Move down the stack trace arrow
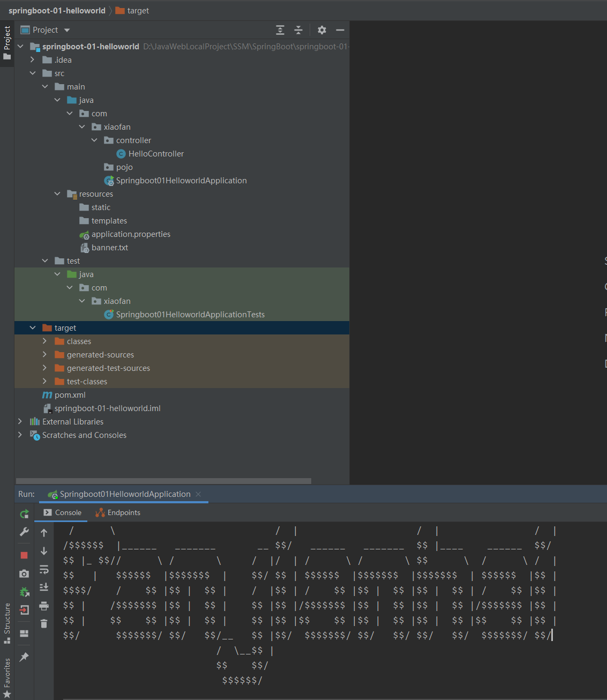Image resolution: width=607 pixels, height=700 pixels. pyautogui.click(x=44, y=551)
